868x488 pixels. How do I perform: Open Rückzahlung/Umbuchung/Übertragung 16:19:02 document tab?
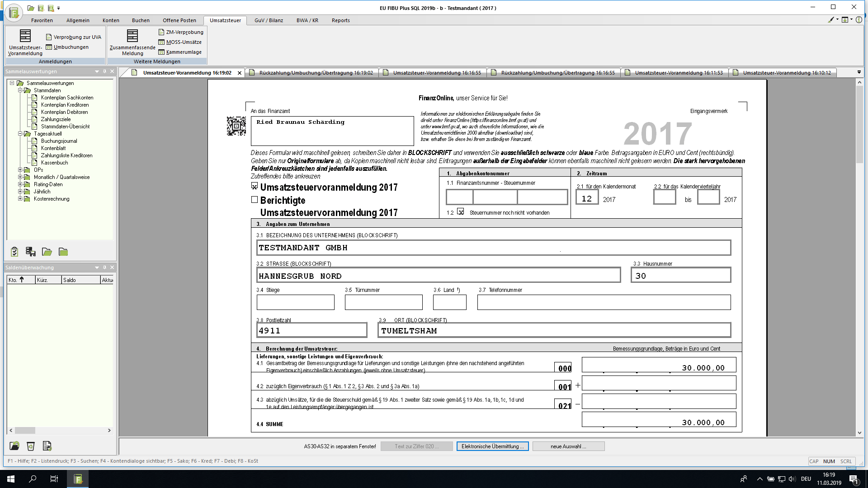(x=312, y=73)
